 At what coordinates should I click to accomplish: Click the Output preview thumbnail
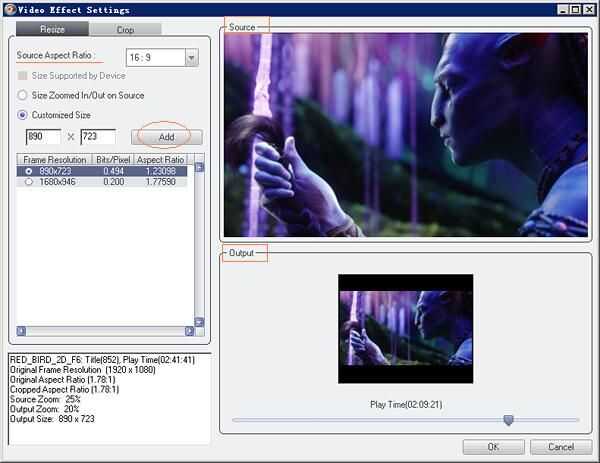[x=406, y=329]
